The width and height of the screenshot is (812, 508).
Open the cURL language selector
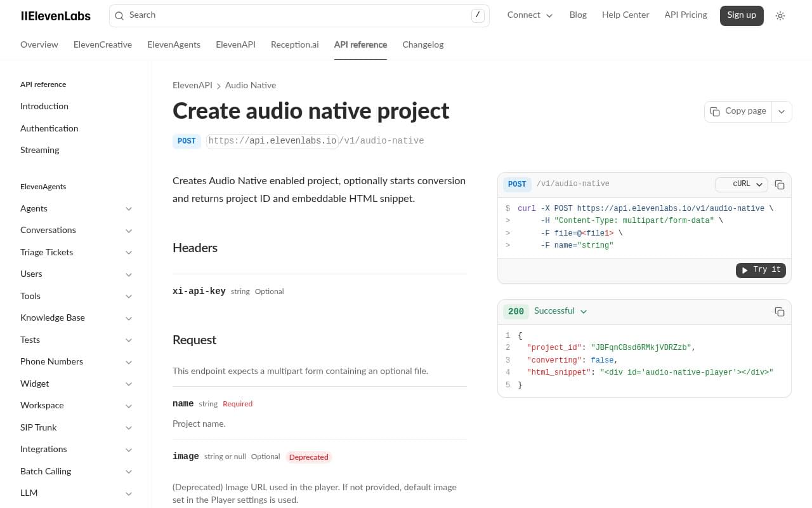pyautogui.click(x=742, y=184)
